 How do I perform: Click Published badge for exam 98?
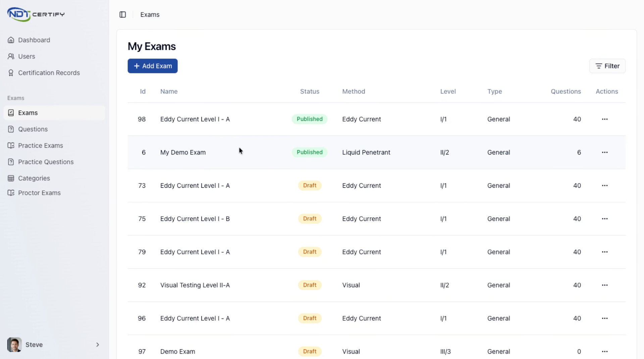click(309, 119)
